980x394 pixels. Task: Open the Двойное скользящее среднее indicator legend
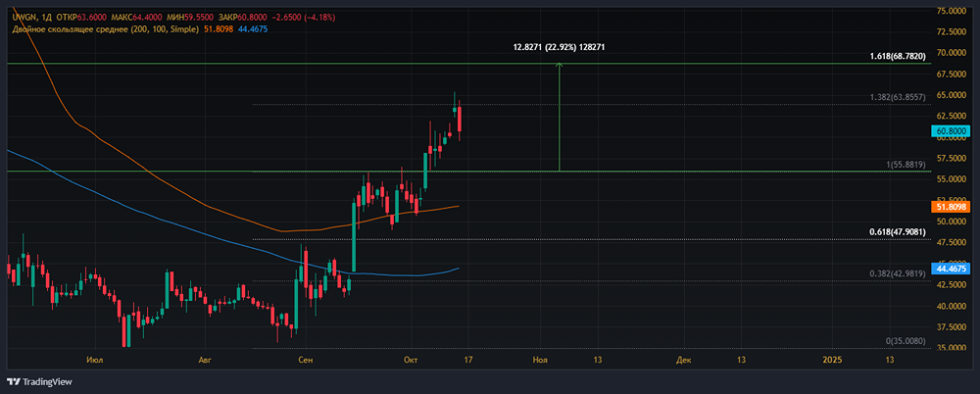(x=106, y=29)
